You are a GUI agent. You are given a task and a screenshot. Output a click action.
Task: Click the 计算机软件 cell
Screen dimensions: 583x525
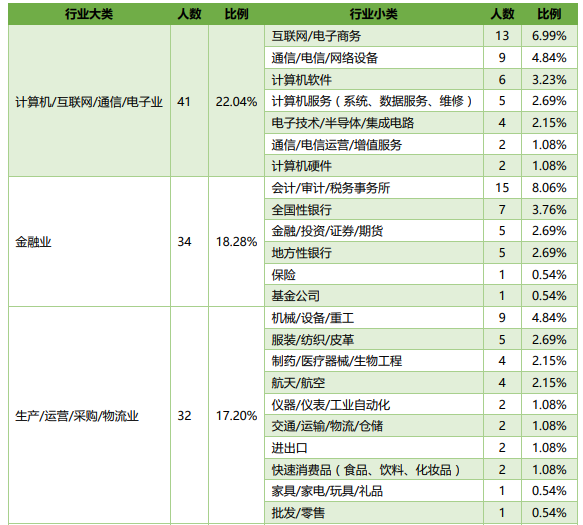pyautogui.click(x=374, y=80)
